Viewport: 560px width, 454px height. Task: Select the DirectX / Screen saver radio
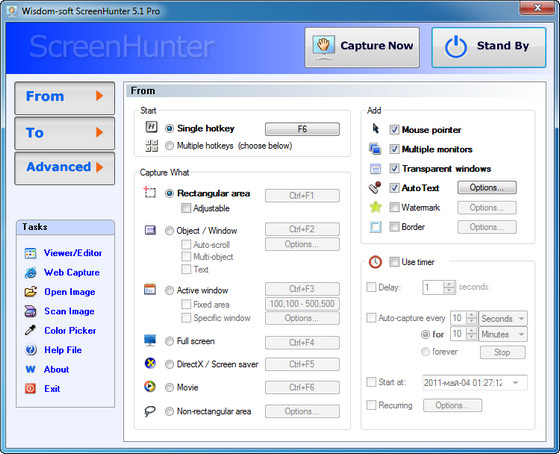point(169,364)
